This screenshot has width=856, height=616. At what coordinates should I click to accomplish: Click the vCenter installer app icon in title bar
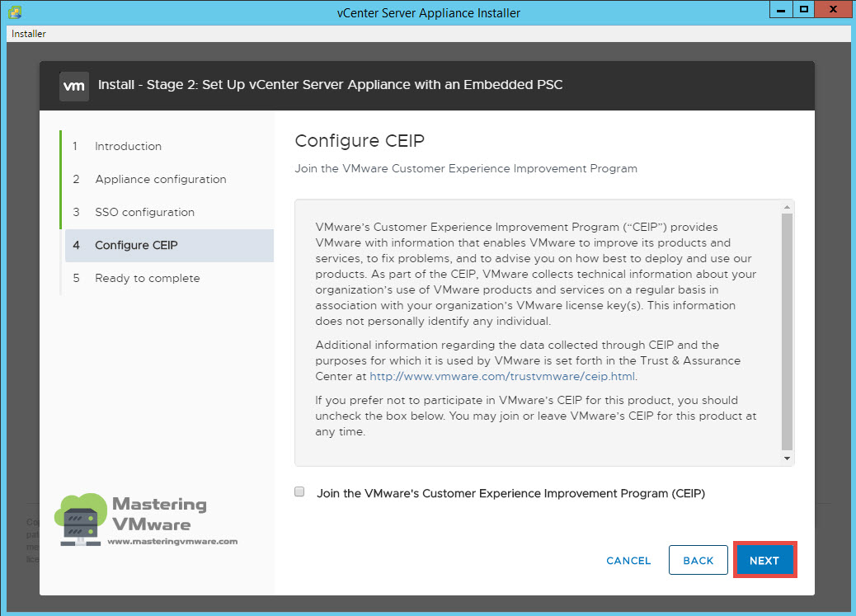coord(15,12)
